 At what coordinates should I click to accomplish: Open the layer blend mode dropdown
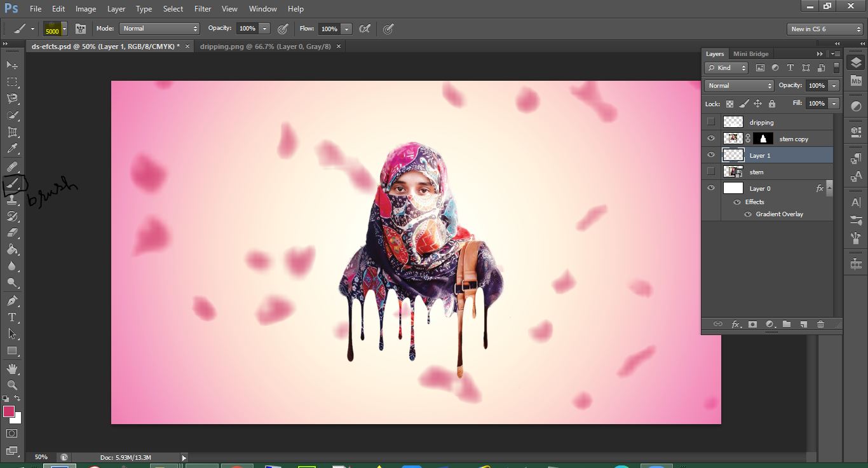[x=738, y=86]
